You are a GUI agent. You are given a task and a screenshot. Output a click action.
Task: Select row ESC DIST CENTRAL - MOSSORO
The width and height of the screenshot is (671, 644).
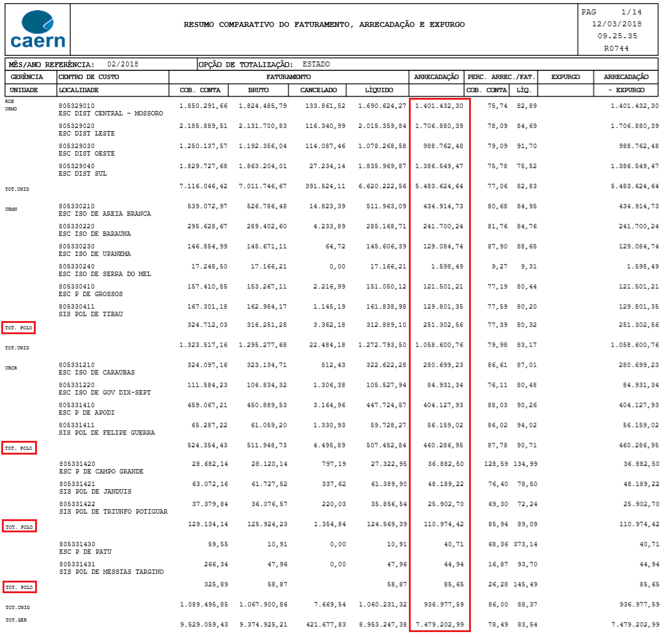110,113
